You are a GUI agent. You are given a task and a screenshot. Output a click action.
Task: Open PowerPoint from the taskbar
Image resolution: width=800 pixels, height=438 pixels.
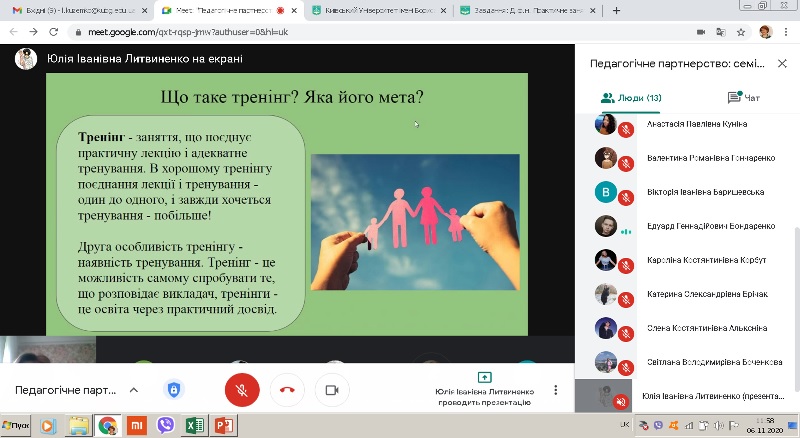point(224,425)
